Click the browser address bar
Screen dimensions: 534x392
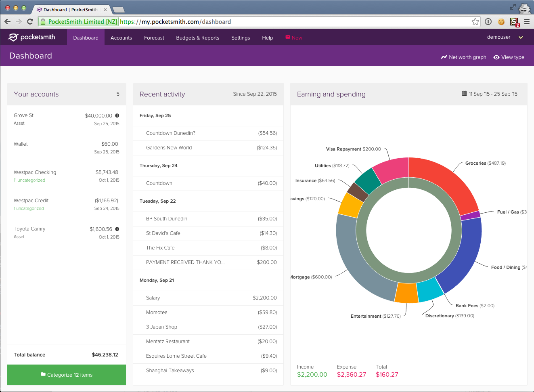point(258,22)
